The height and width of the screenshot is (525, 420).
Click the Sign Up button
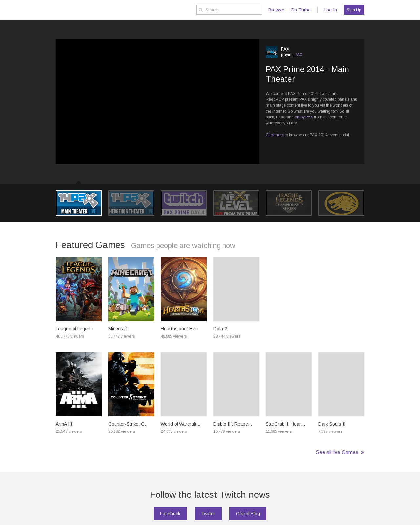coord(354,10)
